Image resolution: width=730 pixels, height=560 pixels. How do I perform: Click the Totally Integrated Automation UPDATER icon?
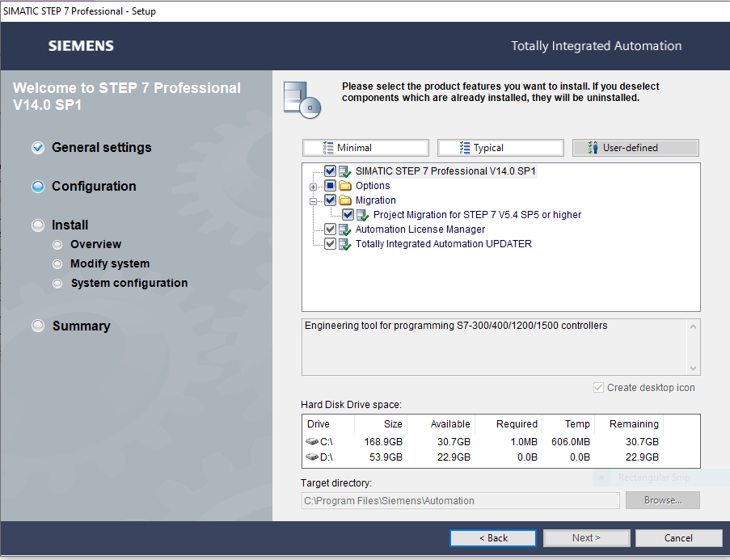(345, 244)
